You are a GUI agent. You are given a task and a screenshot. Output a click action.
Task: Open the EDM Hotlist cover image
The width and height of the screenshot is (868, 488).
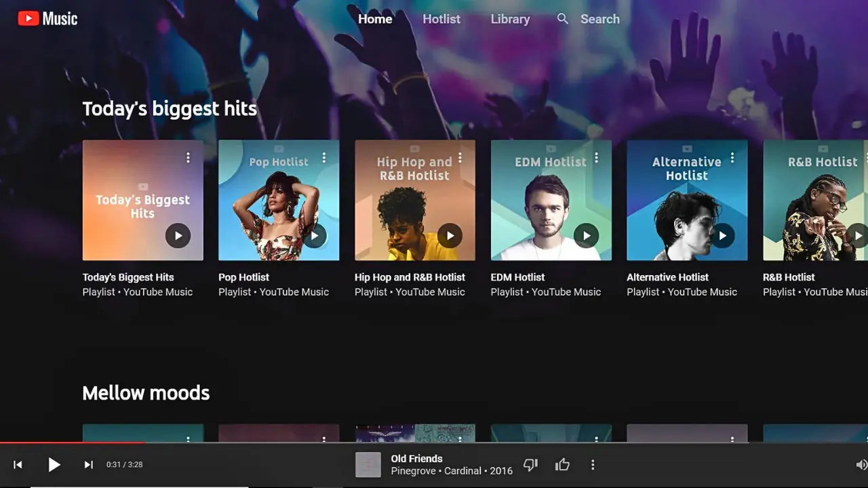pyautogui.click(x=551, y=200)
